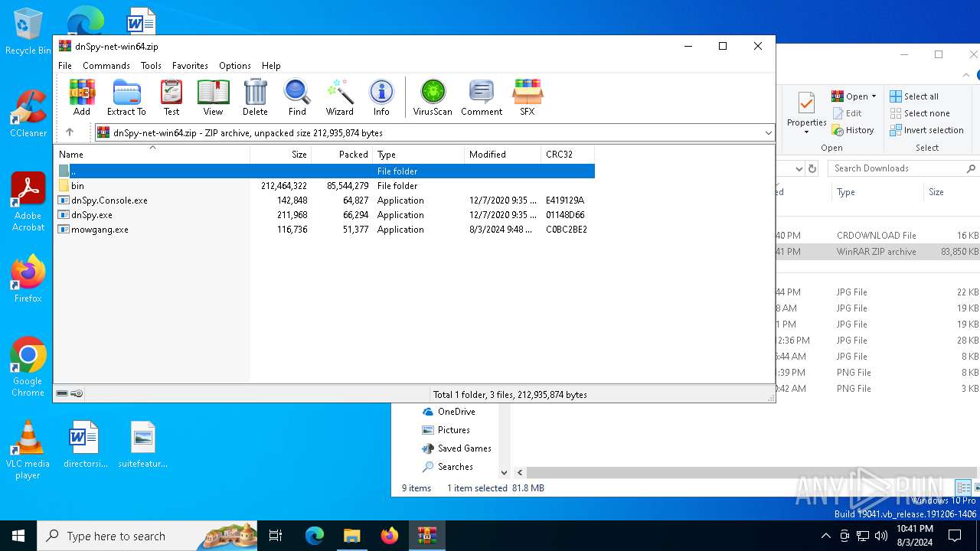
Task: Select OneDrive in Explorer navigation pane
Action: click(456, 412)
